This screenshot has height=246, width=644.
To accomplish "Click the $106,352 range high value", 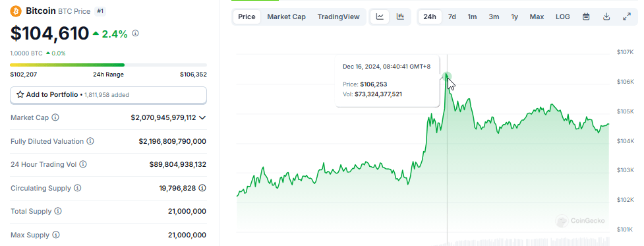I will (193, 75).
